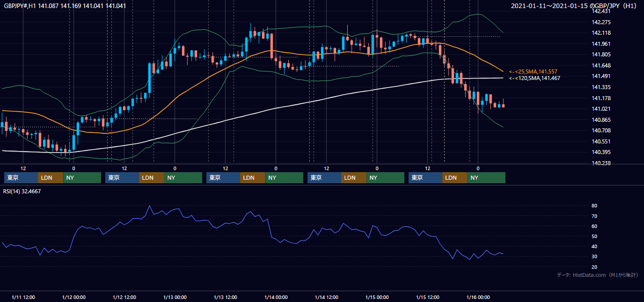
Task: Click price axis label 141.021
Action: 602,109
